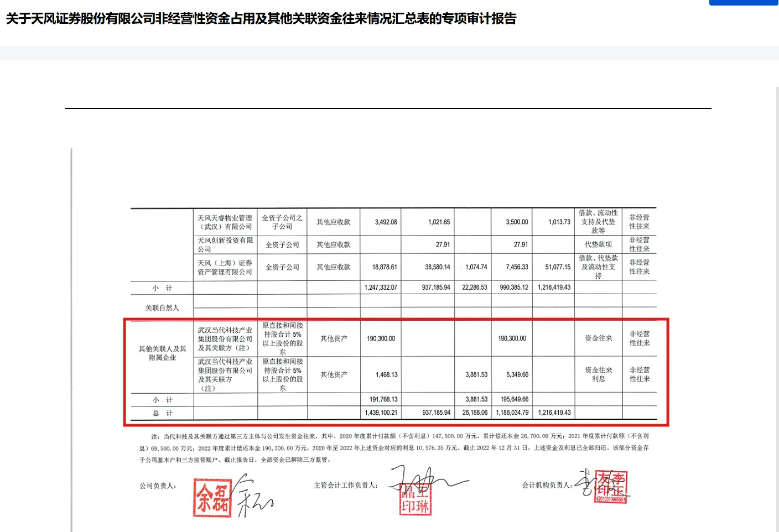Click the 主管会计工作负责人 label
The width and height of the screenshot is (779, 532).
tap(346, 485)
